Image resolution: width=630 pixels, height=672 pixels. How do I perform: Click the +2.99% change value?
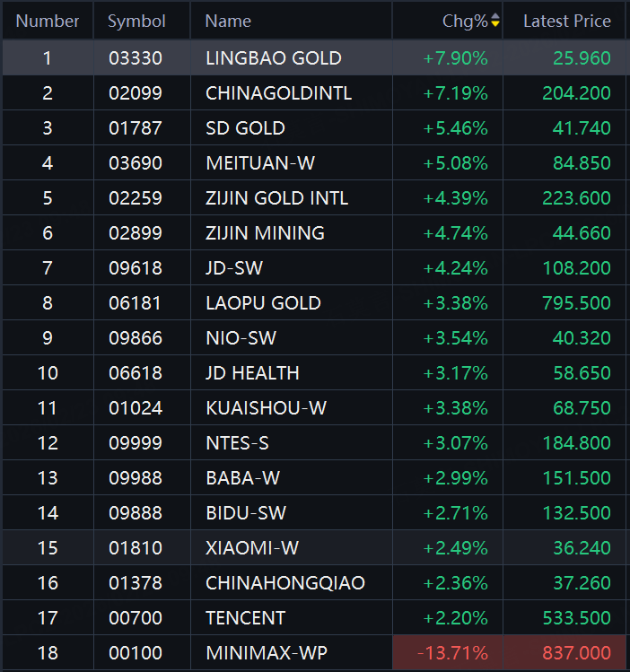455,478
